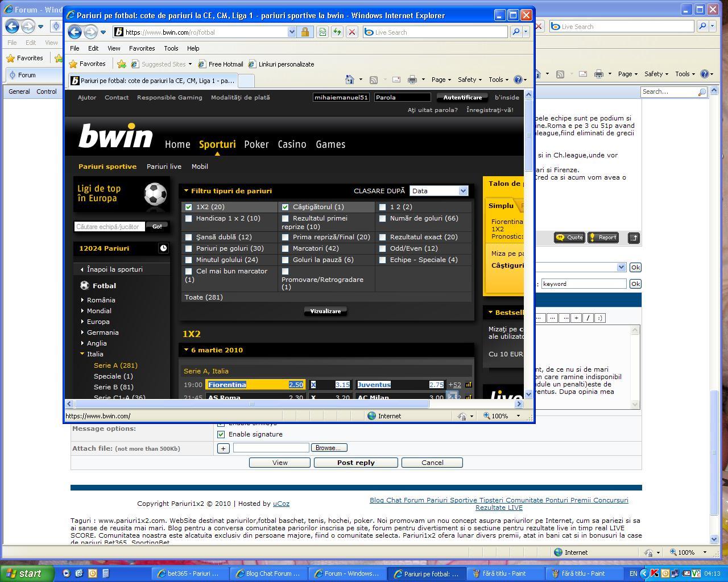Click the media player icon in Quick Launch

tap(66, 573)
